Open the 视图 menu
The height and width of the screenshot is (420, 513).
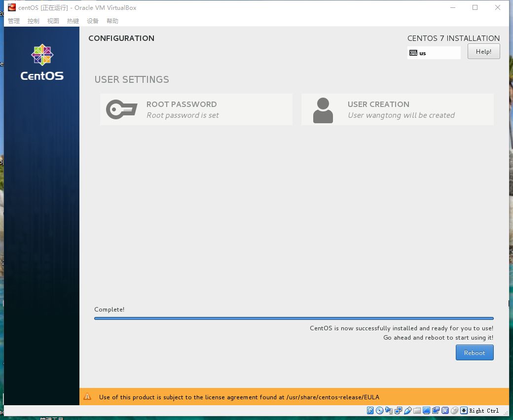(x=53, y=21)
